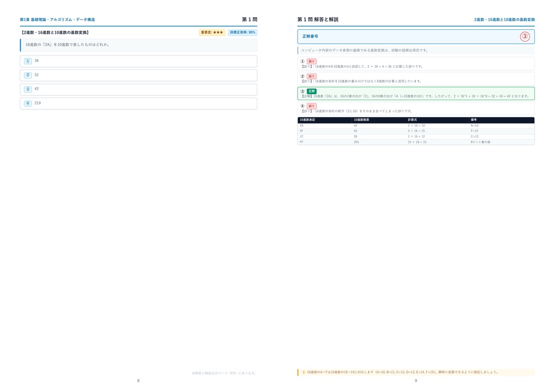This screenshot has height=392, width=555.
Task: Select the circled 2 icon beside answer 52
Action: tap(28, 75)
